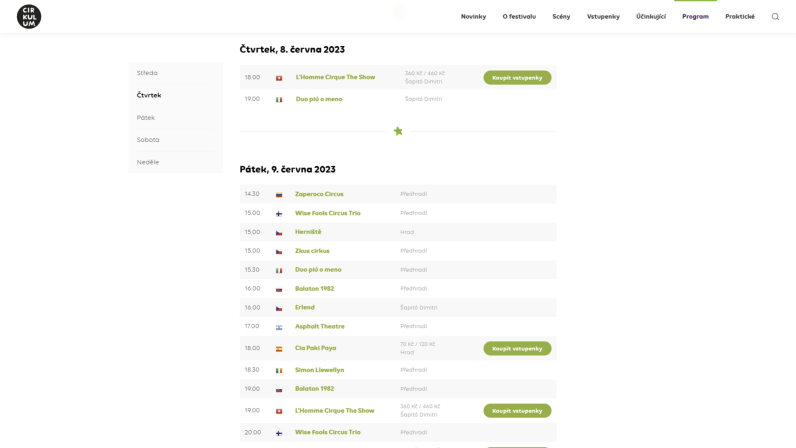The width and height of the screenshot is (796, 448).
Task: Open the Scény menu item
Action: point(561,16)
